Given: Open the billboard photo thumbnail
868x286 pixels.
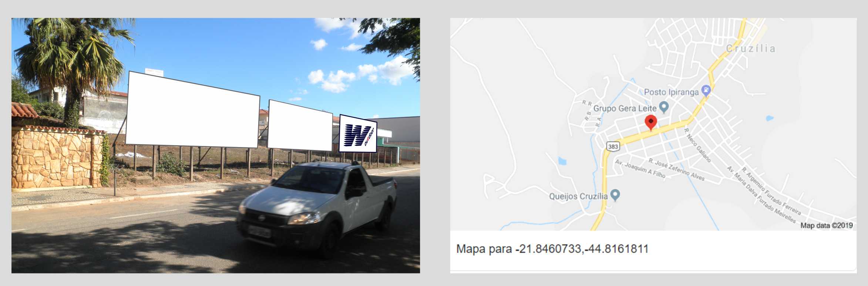Looking at the screenshot, I should pyautogui.click(x=216, y=146).
